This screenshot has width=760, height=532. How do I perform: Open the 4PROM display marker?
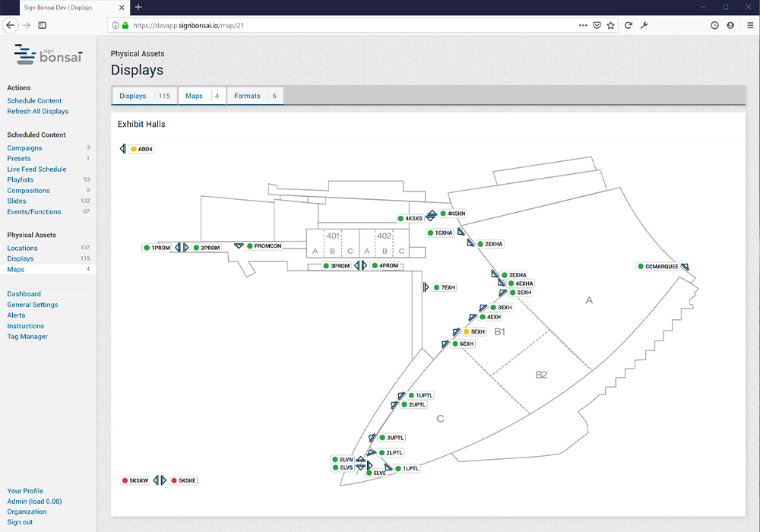point(385,265)
